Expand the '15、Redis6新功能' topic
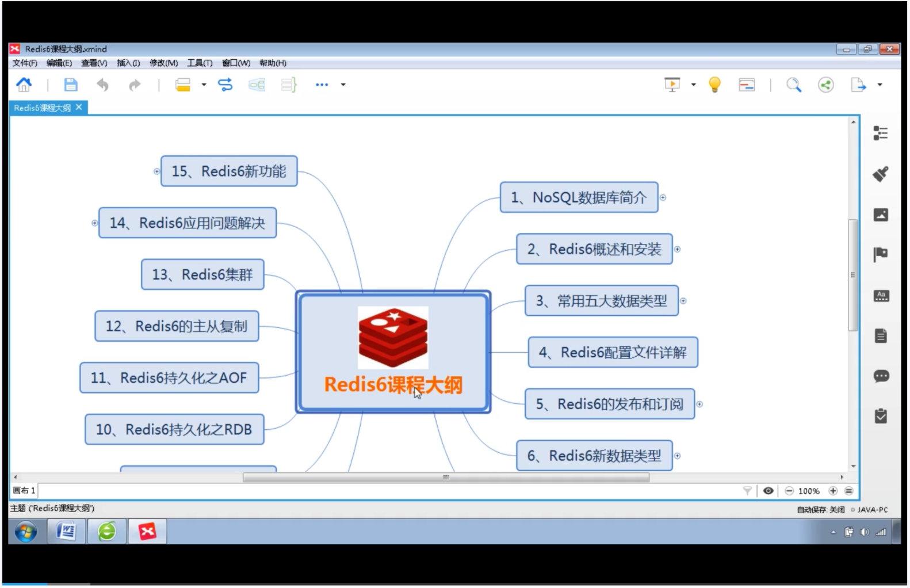 click(x=156, y=171)
